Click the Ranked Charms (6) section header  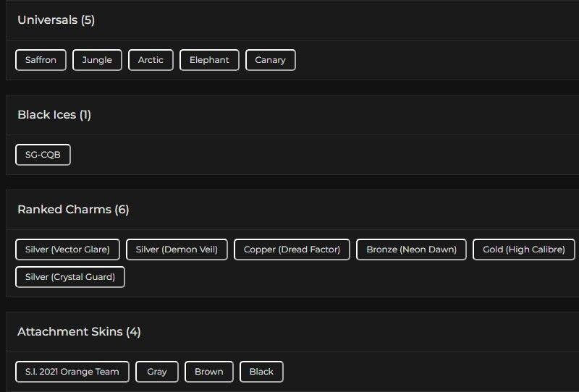pyautogui.click(x=73, y=210)
